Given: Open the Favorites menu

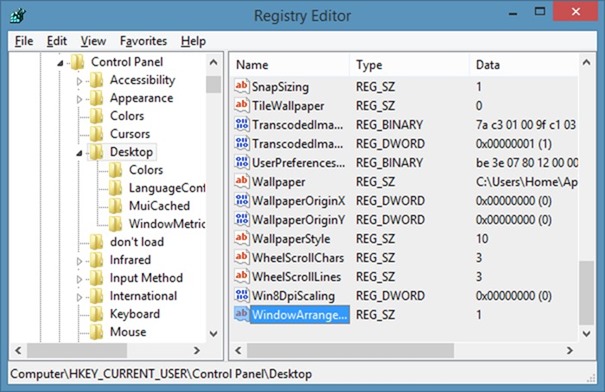Looking at the screenshot, I should (x=143, y=41).
